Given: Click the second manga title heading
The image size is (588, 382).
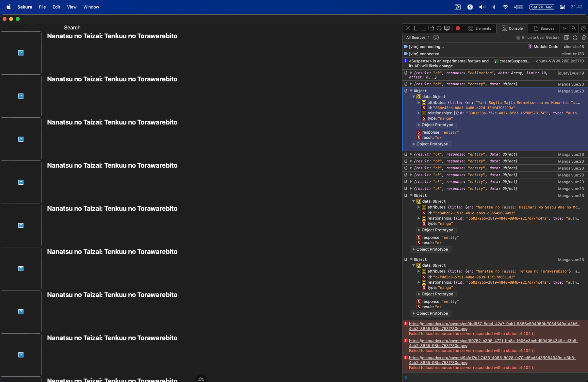Looking at the screenshot, I should tap(112, 79).
